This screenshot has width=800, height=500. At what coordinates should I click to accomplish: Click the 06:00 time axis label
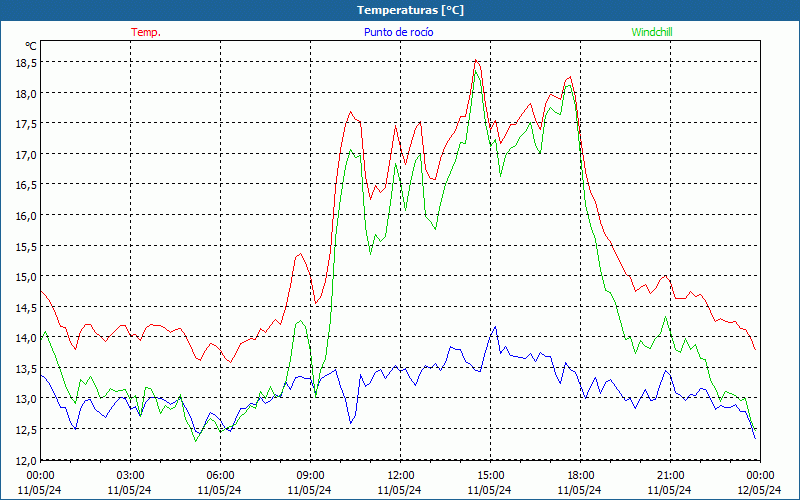pyautogui.click(x=220, y=476)
